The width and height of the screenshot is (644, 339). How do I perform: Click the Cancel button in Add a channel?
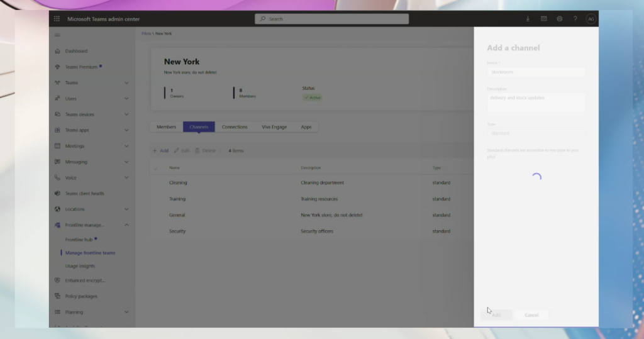(531, 314)
